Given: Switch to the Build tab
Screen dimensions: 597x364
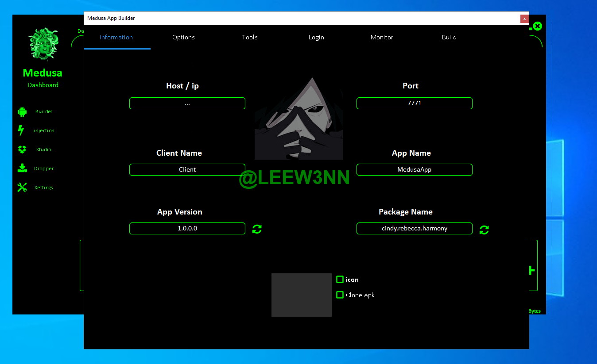Looking at the screenshot, I should pos(449,38).
